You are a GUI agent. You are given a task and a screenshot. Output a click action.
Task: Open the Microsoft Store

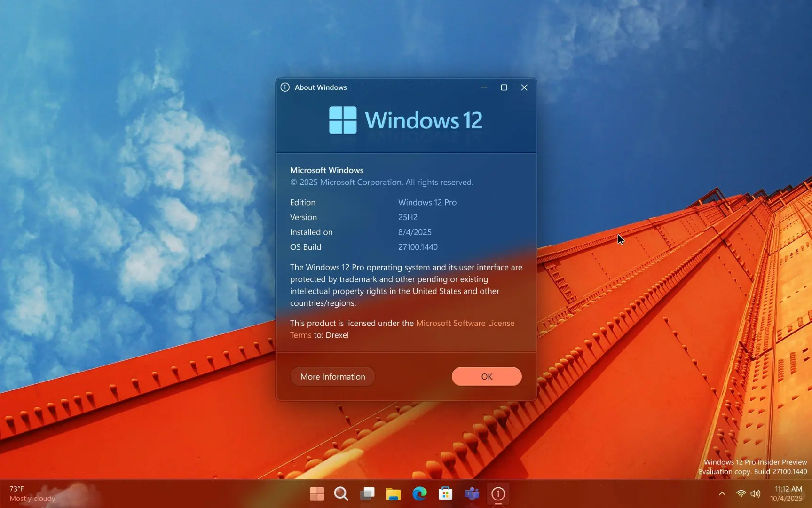(x=445, y=494)
